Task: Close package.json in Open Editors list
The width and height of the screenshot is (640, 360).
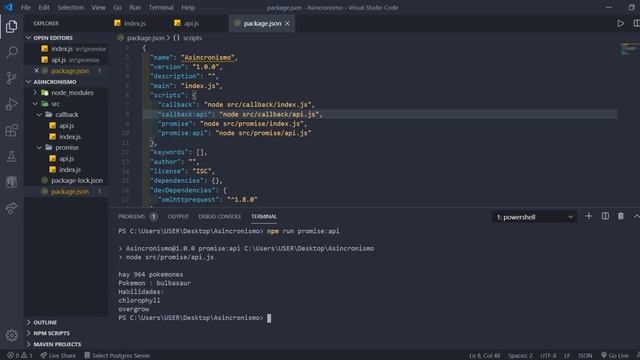Action: (x=37, y=71)
